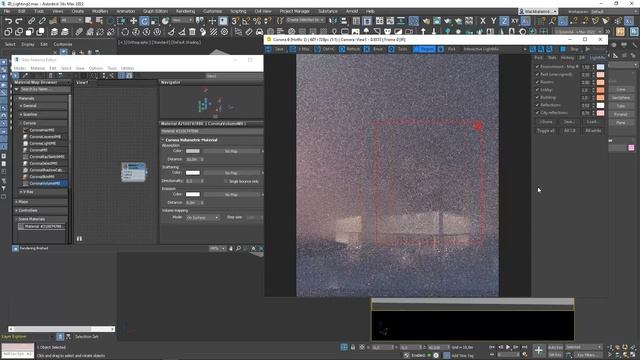
Task: Click the delete icon in Material Editor toolbar
Action: pos(51,76)
